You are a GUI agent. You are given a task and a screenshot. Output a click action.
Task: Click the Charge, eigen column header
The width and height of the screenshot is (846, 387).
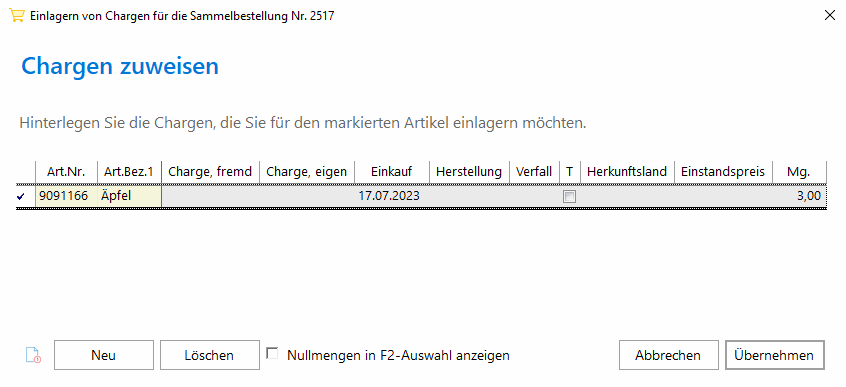(x=306, y=172)
